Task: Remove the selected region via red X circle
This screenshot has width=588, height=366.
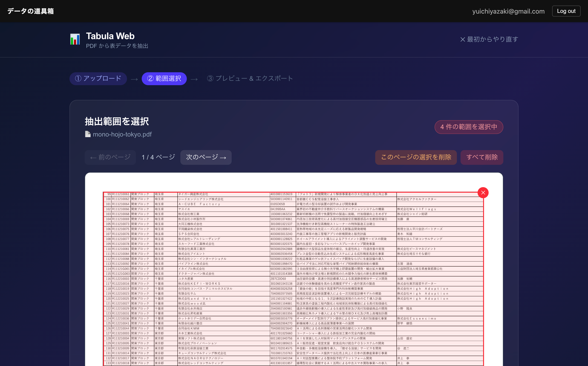Action: 483,193
